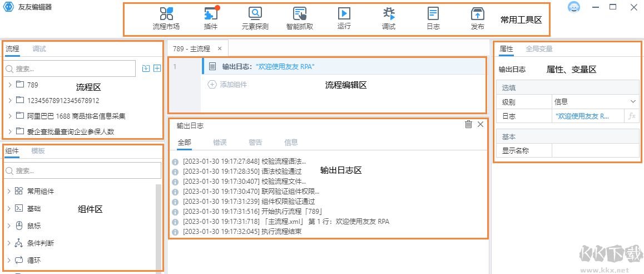The image size is (644, 274).
Task: Switch to the 流程 tab
Action: (x=12, y=49)
